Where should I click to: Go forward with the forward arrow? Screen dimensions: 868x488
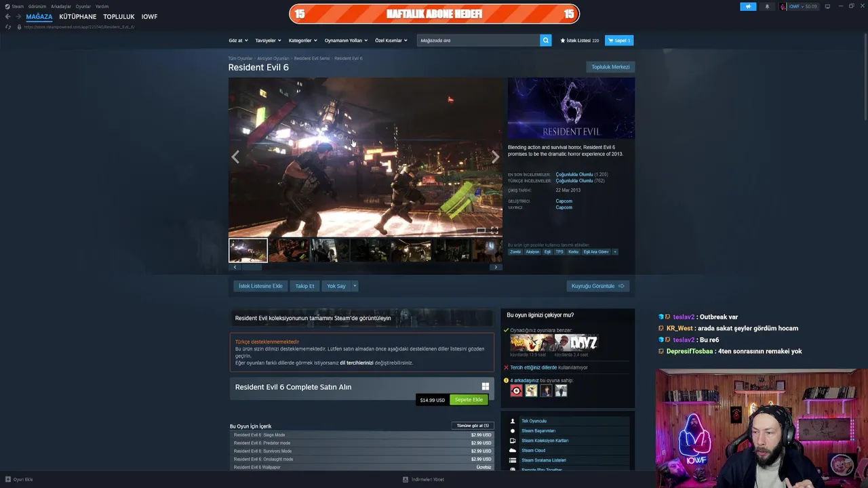pos(18,16)
